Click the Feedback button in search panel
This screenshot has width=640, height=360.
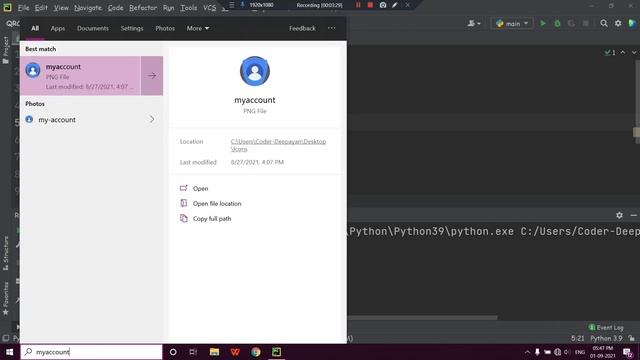[x=302, y=28]
